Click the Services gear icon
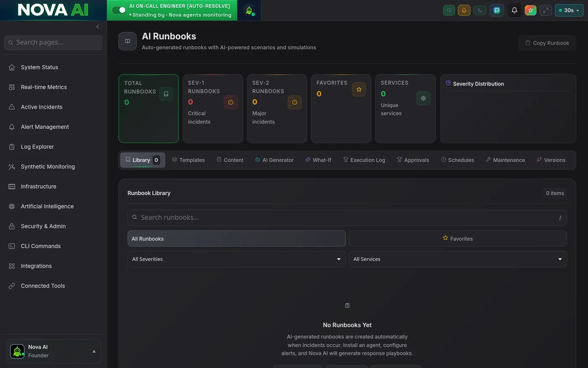588x368 pixels. (423, 98)
